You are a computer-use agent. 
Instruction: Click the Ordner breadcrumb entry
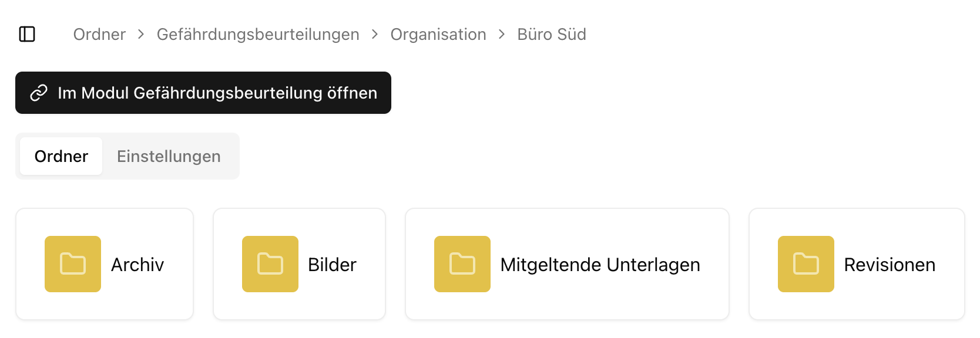click(x=99, y=34)
